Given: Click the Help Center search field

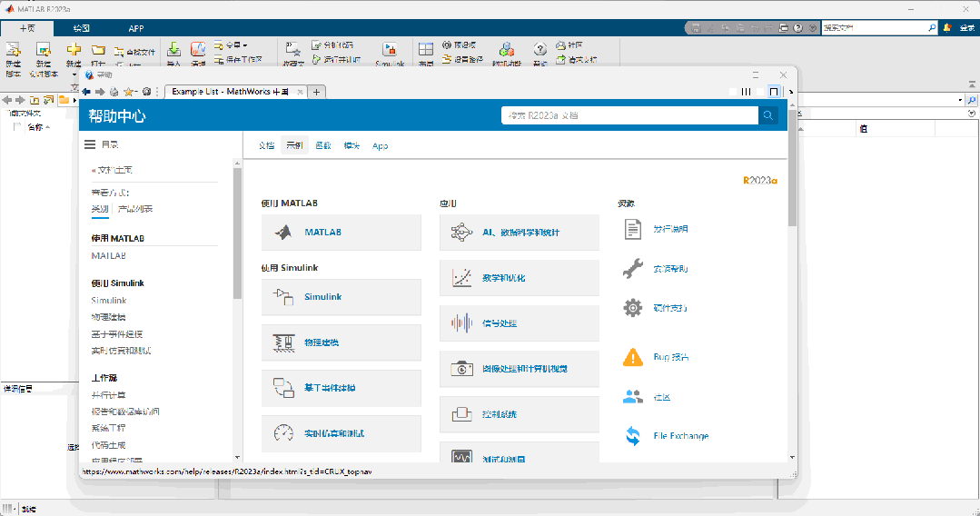Looking at the screenshot, I should [630, 115].
